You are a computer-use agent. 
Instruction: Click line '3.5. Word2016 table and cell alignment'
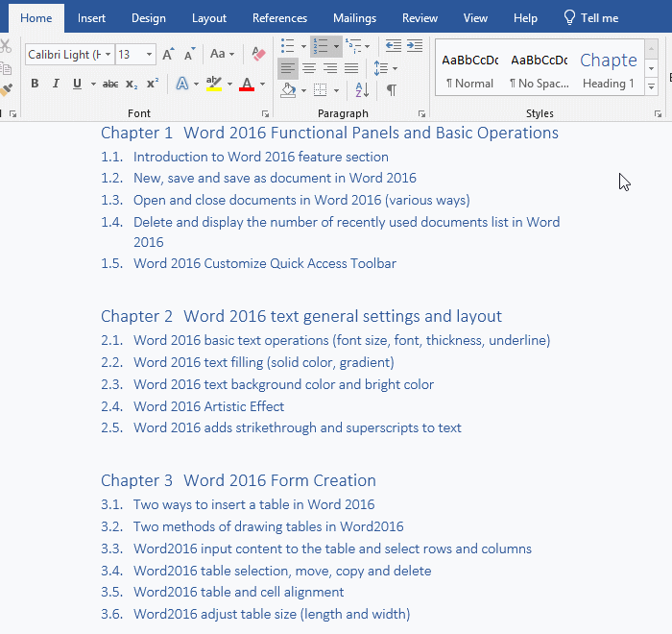click(223, 592)
